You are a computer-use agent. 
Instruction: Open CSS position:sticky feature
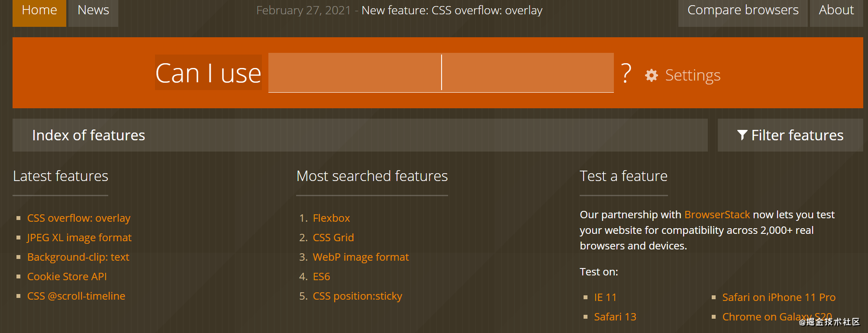point(358,296)
